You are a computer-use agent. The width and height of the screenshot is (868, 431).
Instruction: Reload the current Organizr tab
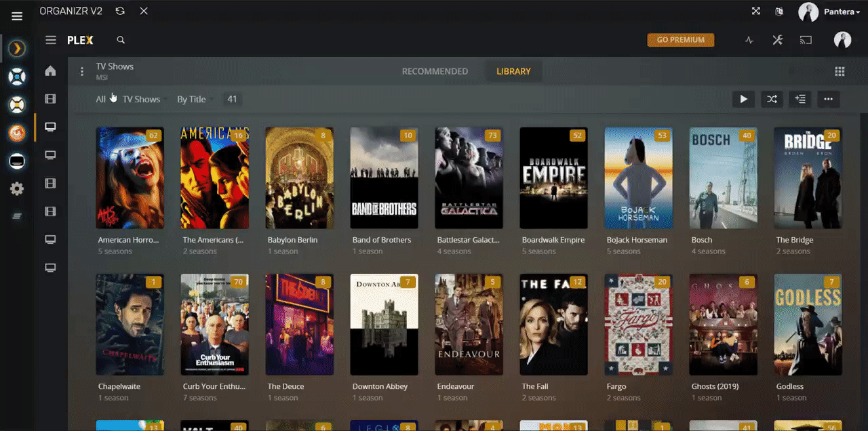[120, 11]
